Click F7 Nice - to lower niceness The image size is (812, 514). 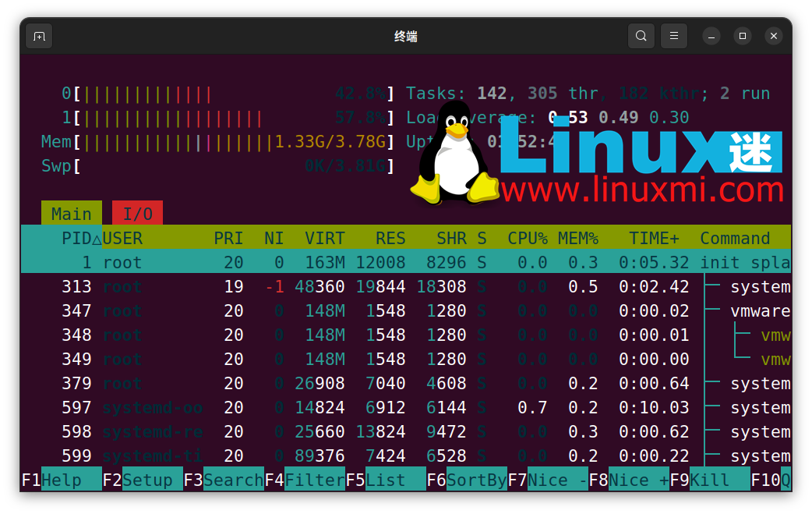point(548,480)
